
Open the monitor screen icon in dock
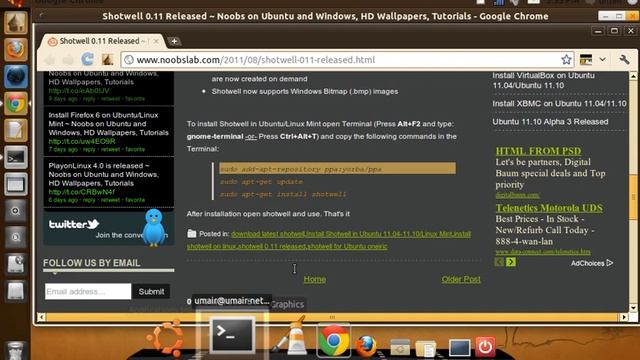click(459, 348)
